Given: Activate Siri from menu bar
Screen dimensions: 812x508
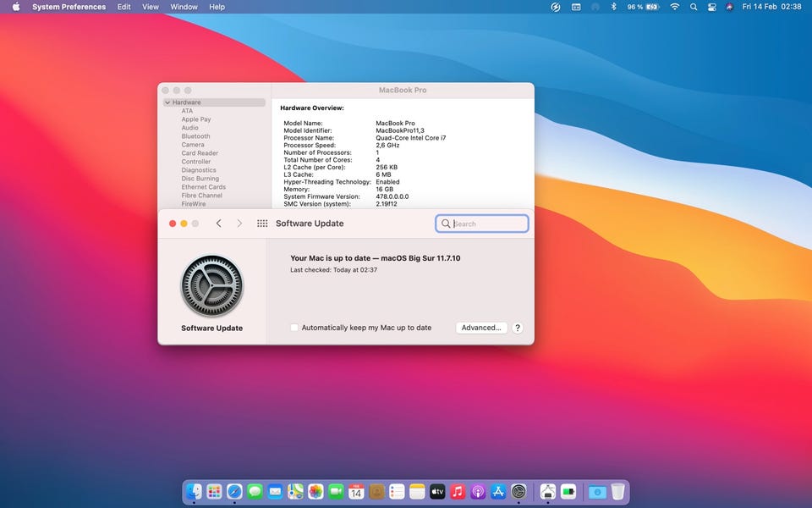Looking at the screenshot, I should coord(730,7).
